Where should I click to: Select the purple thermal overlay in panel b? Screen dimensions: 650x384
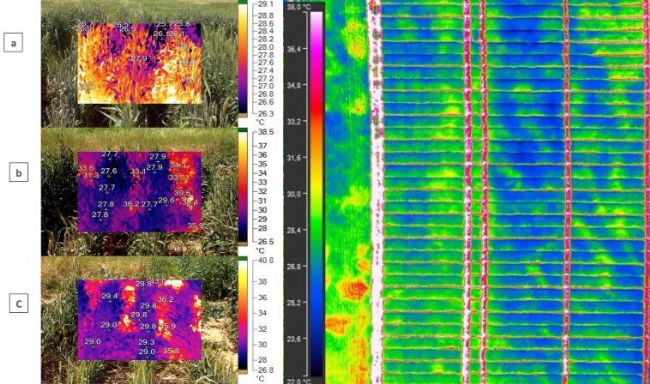140,192
